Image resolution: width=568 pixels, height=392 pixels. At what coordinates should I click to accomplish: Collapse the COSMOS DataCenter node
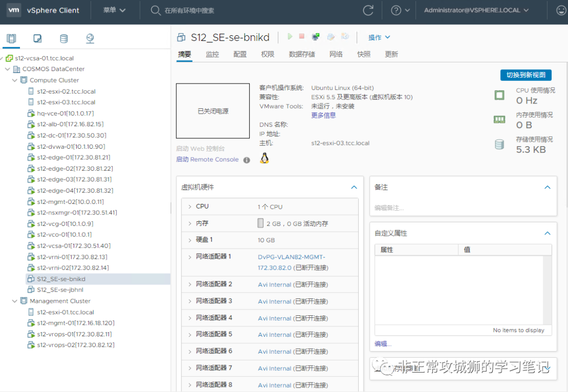pyautogui.click(x=7, y=69)
